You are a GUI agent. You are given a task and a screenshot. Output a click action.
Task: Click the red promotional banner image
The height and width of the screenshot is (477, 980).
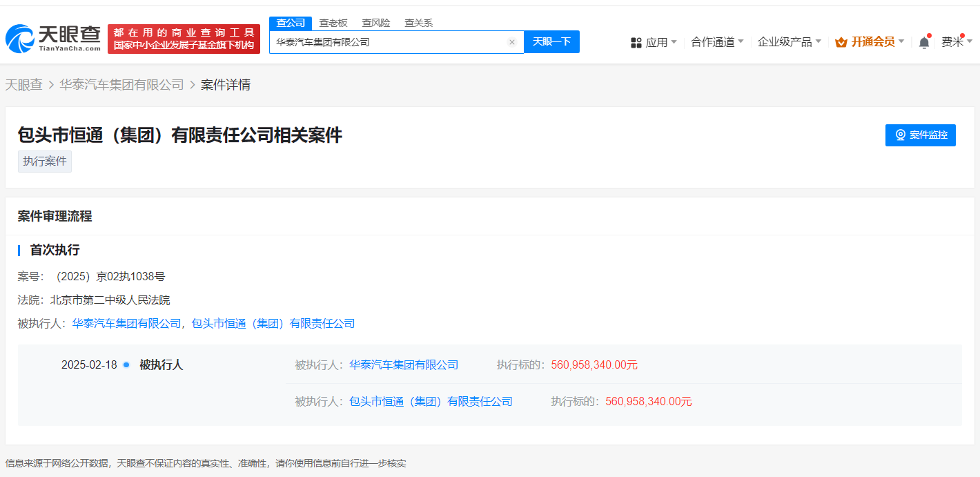point(184,39)
